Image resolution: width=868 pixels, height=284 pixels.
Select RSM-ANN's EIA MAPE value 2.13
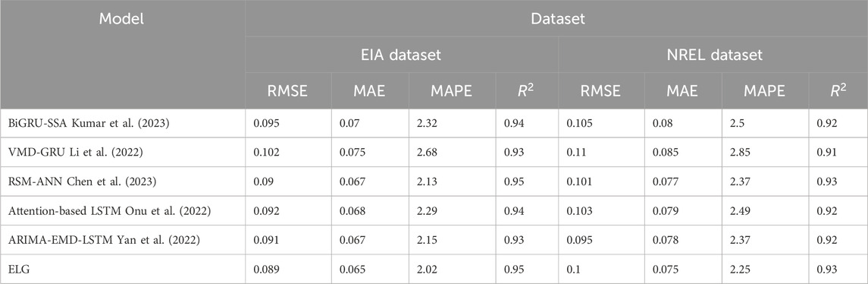coord(426,181)
